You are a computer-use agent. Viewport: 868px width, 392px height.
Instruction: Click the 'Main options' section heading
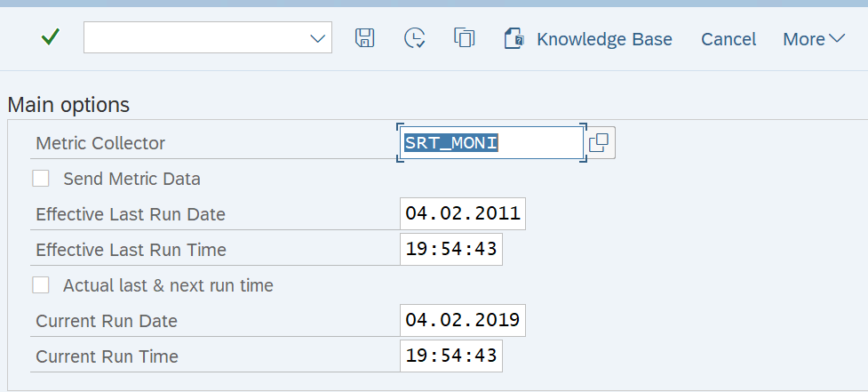[68, 105]
